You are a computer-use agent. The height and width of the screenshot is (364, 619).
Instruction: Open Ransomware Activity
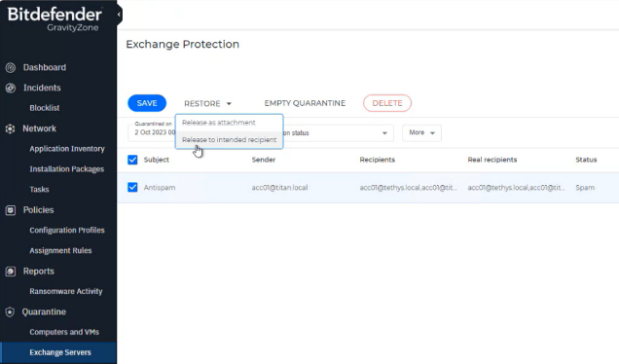point(66,291)
